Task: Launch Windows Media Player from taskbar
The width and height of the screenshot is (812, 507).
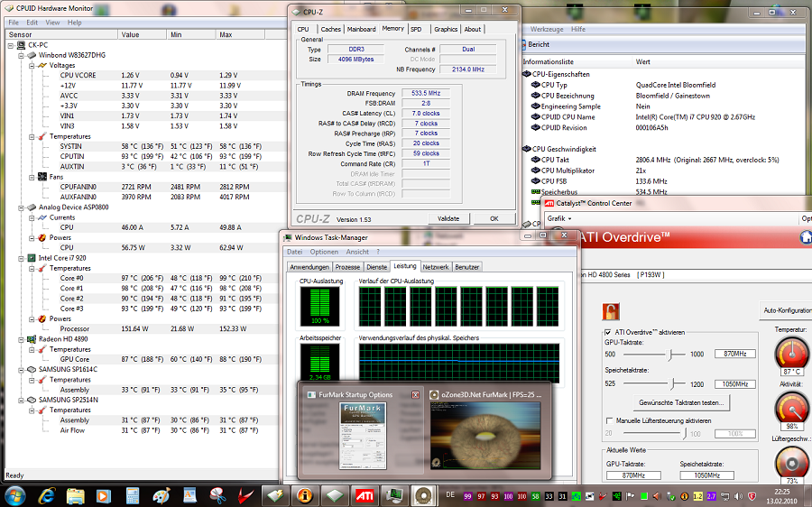Action: point(103,496)
